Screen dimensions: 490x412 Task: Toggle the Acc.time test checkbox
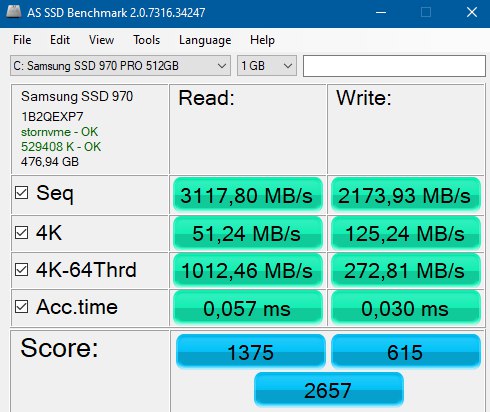coord(21,307)
